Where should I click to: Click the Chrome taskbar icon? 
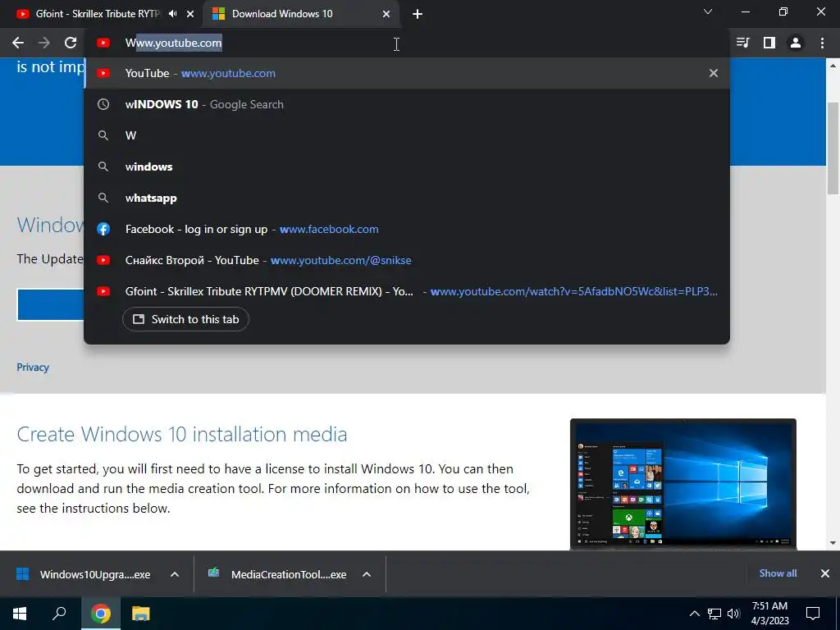tap(101, 614)
